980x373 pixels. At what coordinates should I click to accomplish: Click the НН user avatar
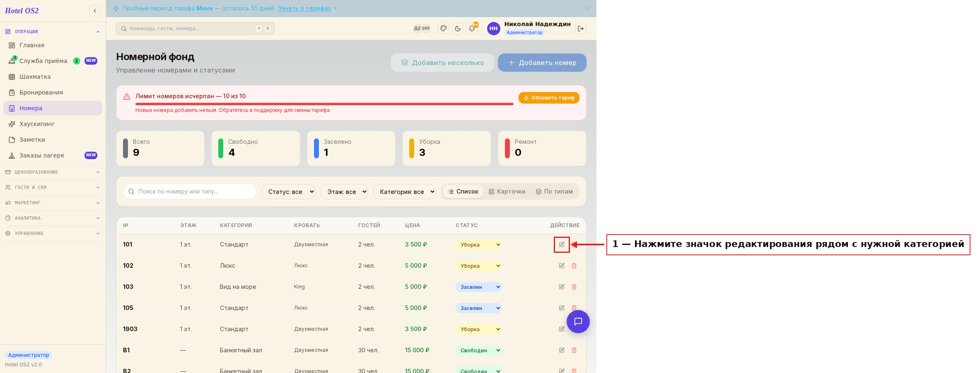click(493, 29)
